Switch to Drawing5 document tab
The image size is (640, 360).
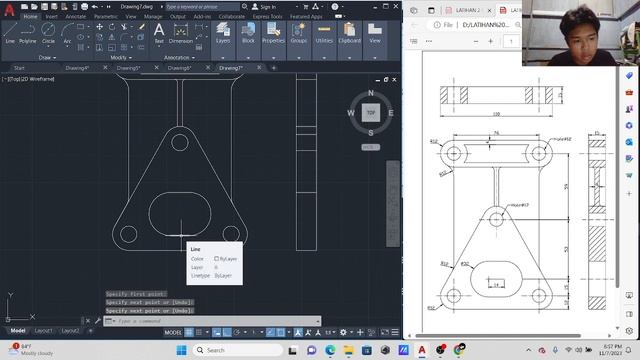coord(129,68)
